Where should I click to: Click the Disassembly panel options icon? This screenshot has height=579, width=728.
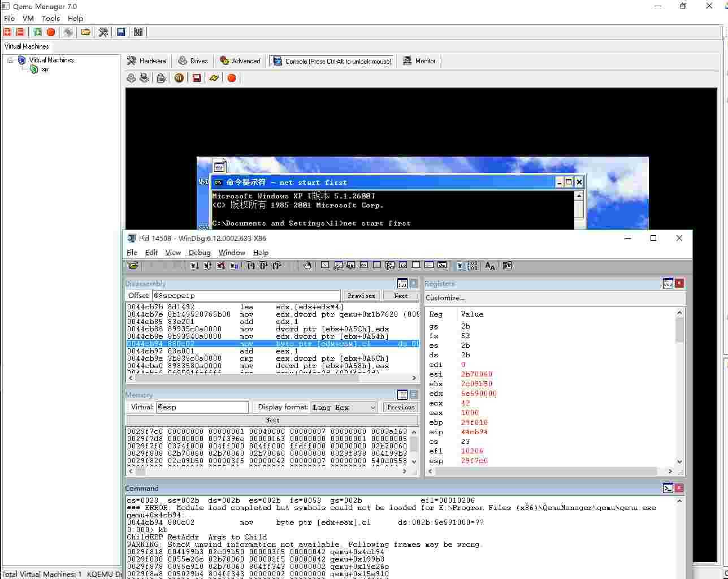click(402, 283)
